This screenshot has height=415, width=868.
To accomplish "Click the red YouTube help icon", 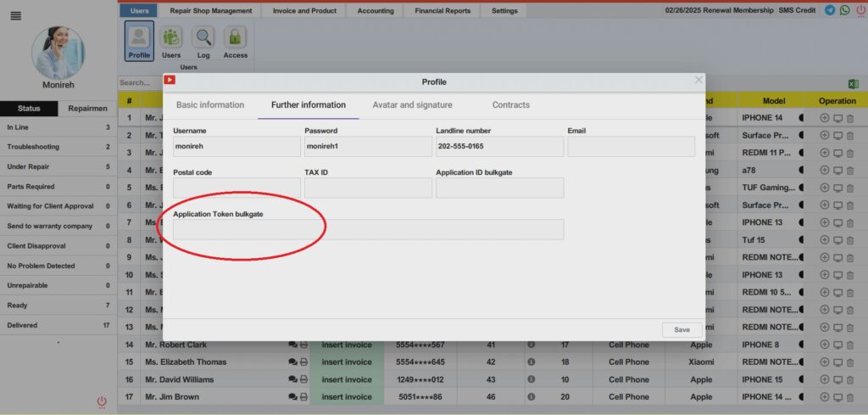I will [x=170, y=80].
